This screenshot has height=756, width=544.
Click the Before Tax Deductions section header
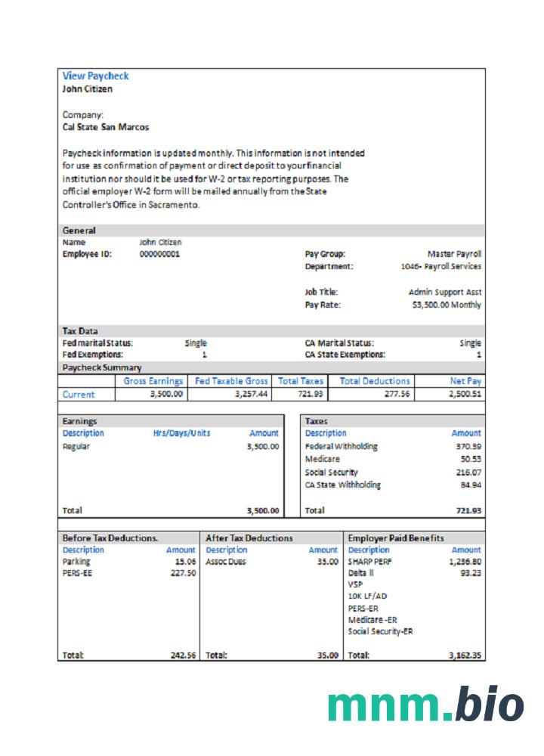click(110, 538)
